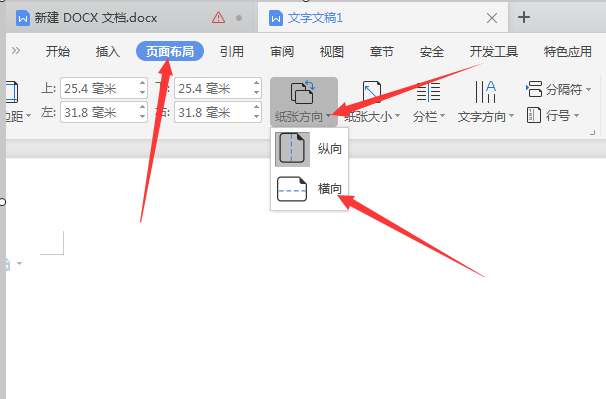Expand the 文字方向 dropdown arrow

coord(511,116)
